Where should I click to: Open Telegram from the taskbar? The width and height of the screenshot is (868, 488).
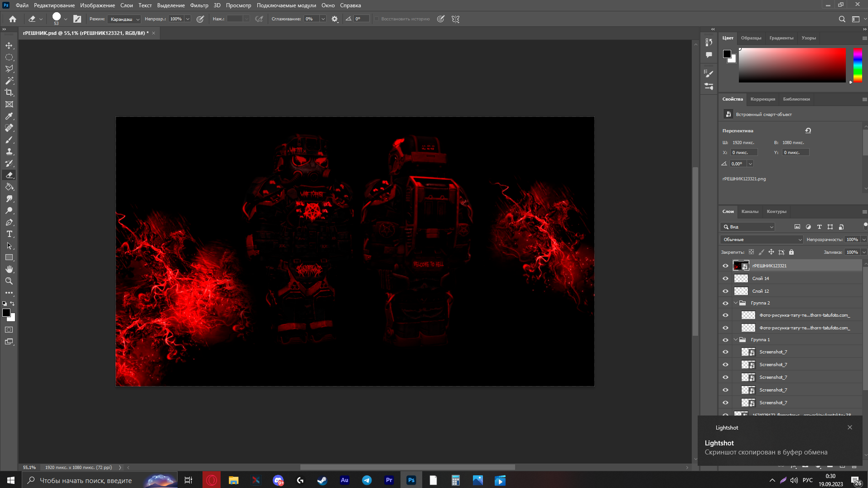click(x=366, y=480)
